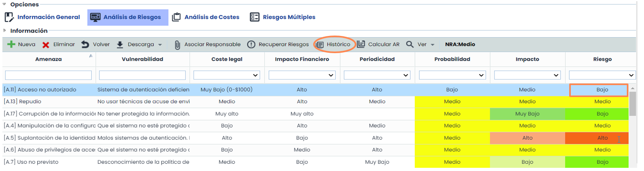Expand the Información section
The height and width of the screenshot is (171, 644).
(x=4, y=31)
